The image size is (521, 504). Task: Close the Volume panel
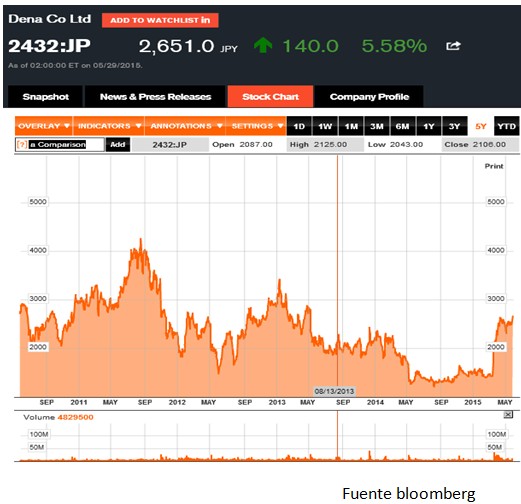point(508,415)
